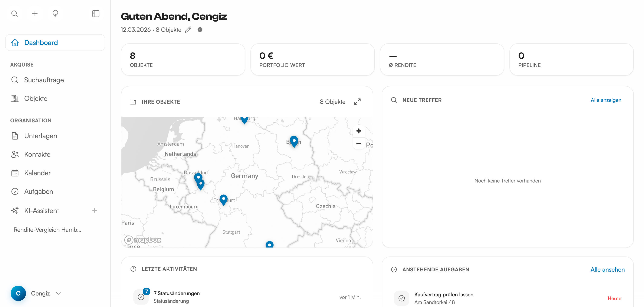
Task: Open Rendite-Vergleich Hamb... chat entry
Action: click(47, 230)
